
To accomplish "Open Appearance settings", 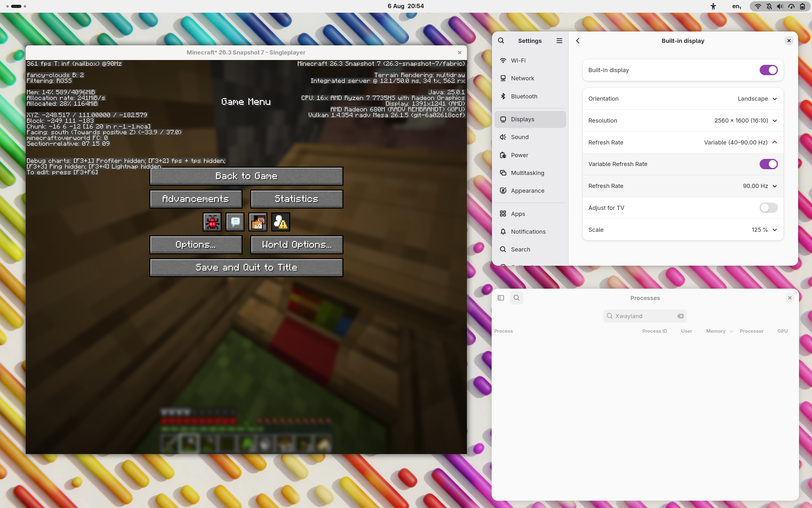I will point(530,191).
